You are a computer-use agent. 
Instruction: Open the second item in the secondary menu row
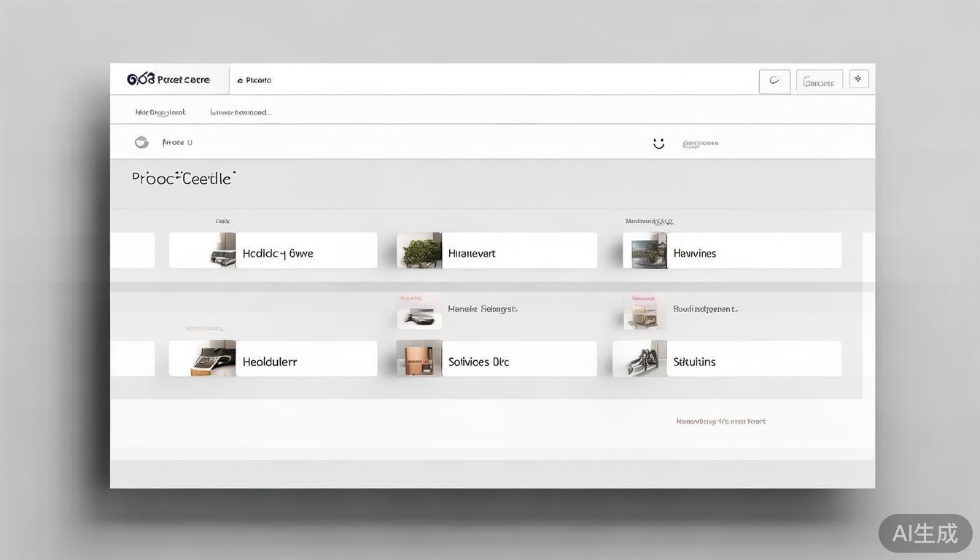click(x=240, y=112)
